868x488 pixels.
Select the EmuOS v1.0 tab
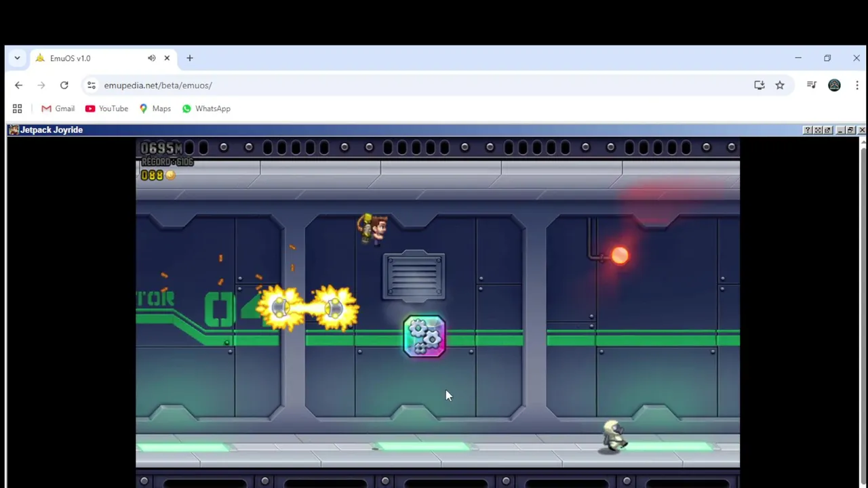[103, 58]
